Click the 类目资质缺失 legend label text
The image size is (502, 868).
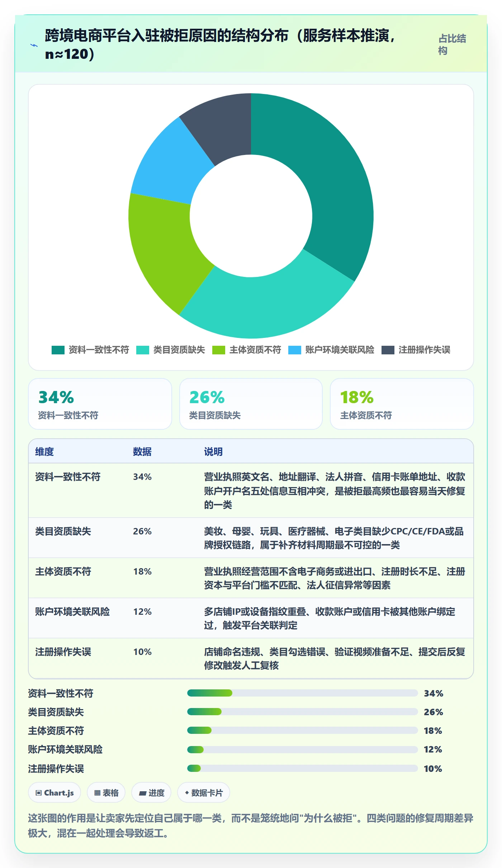point(179,350)
